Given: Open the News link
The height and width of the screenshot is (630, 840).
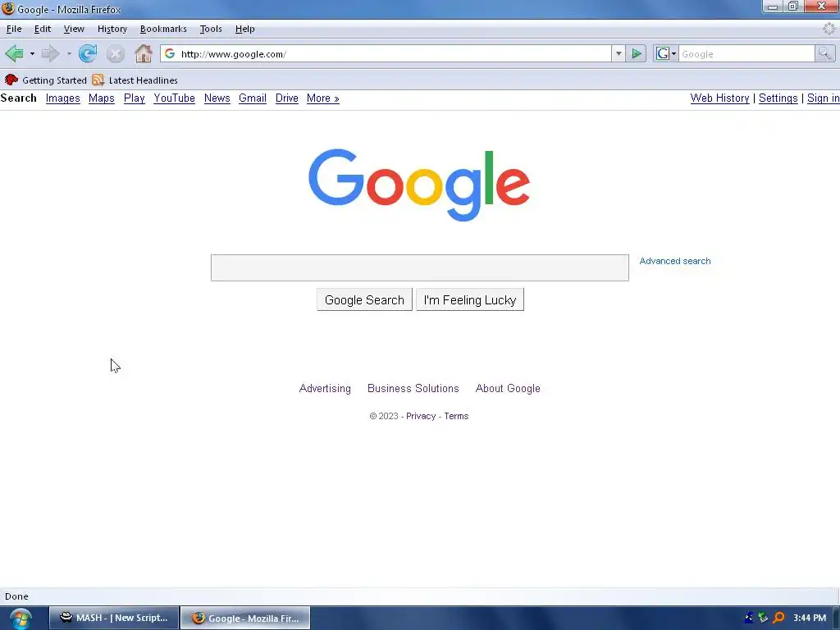Looking at the screenshot, I should pyautogui.click(x=217, y=98).
